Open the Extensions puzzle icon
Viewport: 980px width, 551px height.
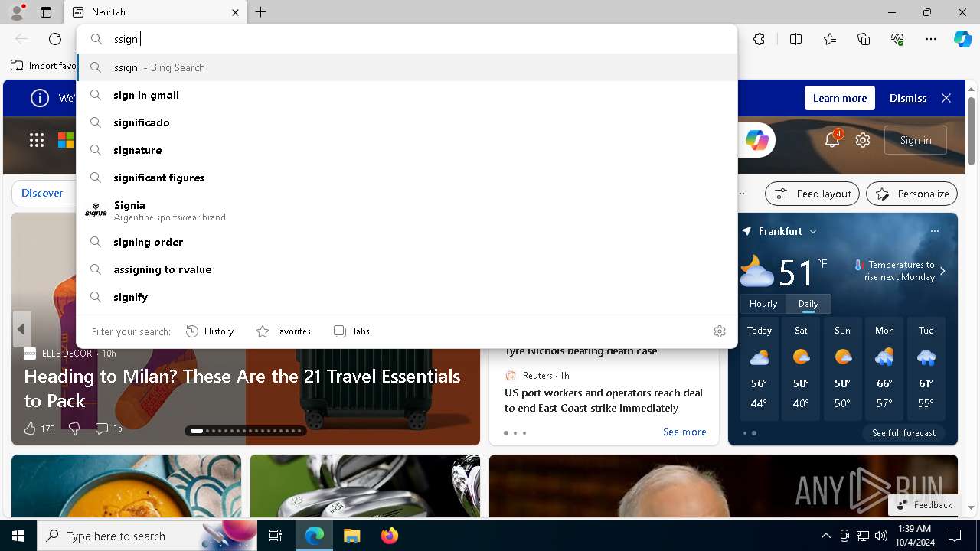(x=759, y=39)
